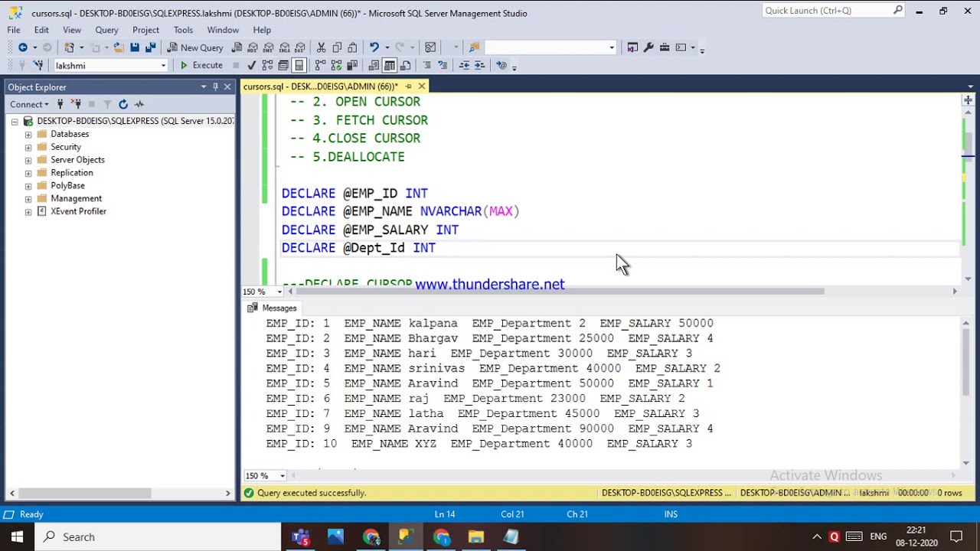
Task: Click Connect Object Explorer plug icon
Action: pyautogui.click(x=59, y=104)
